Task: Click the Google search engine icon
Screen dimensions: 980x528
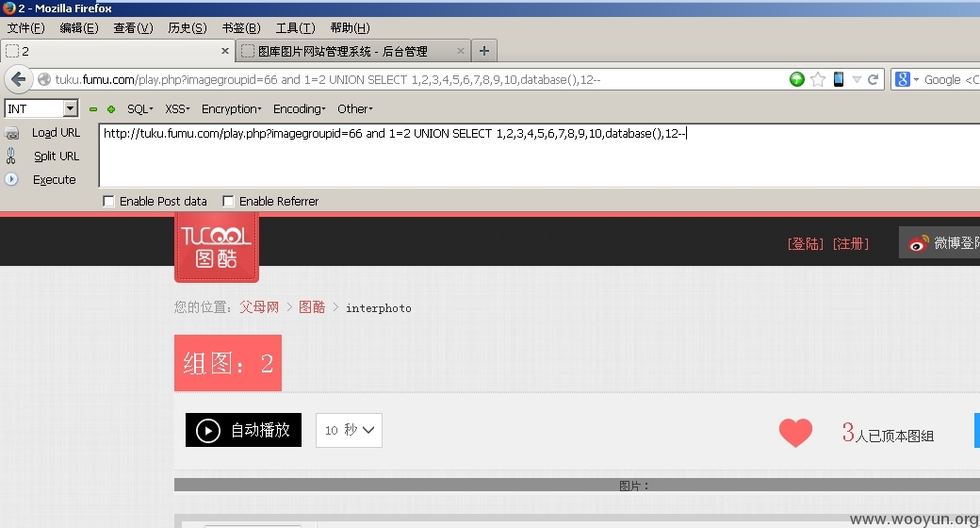Action: point(902,79)
